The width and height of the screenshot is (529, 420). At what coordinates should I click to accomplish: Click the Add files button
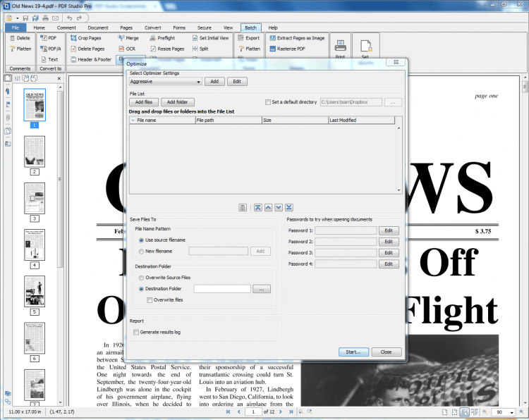(144, 102)
